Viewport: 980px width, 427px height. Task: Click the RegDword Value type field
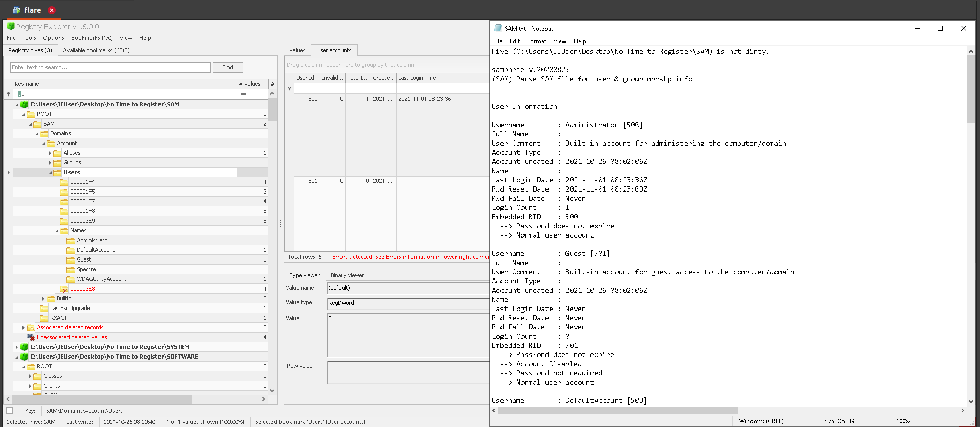[x=408, y=303]
